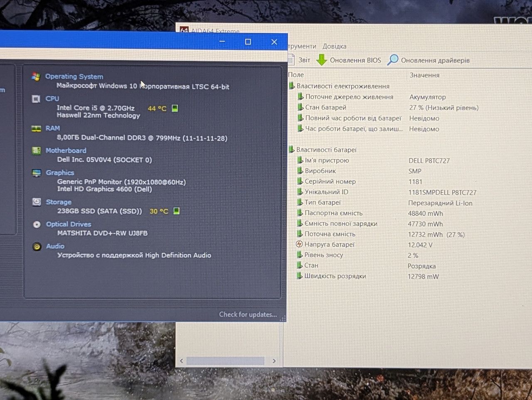Open the Довідка menu
Screen dimensions: 532x400
point(335,46)
